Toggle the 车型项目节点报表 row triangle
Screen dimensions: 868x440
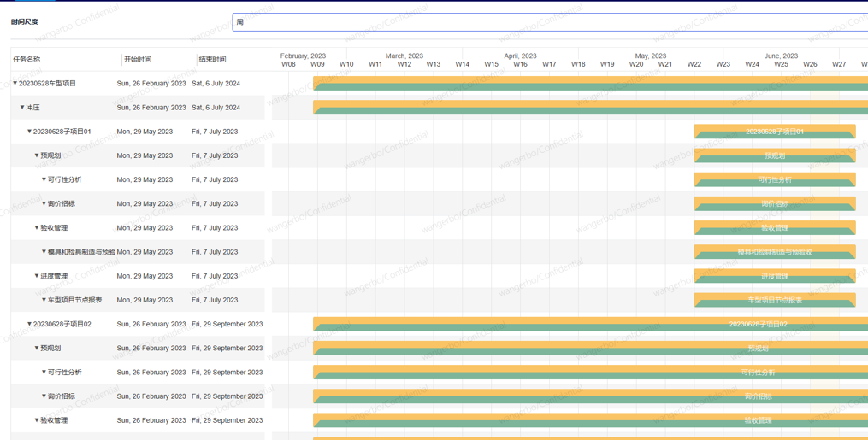[44, 300]
